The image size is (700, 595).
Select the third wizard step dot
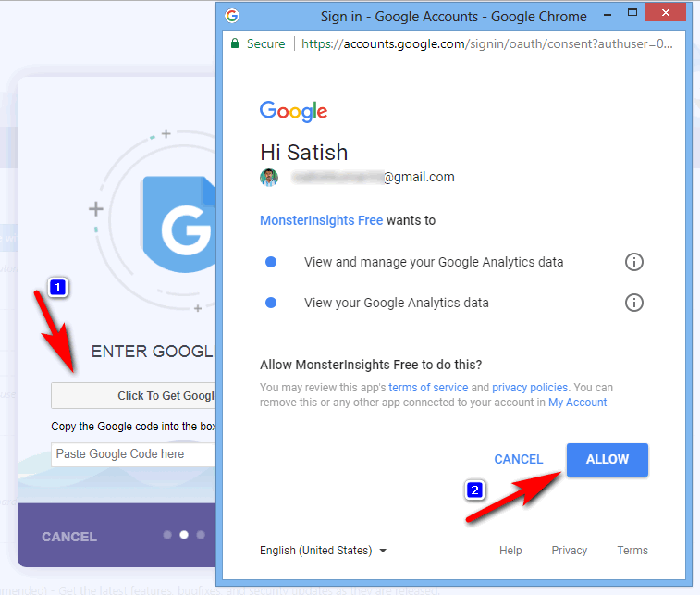[x=201, y=535]
